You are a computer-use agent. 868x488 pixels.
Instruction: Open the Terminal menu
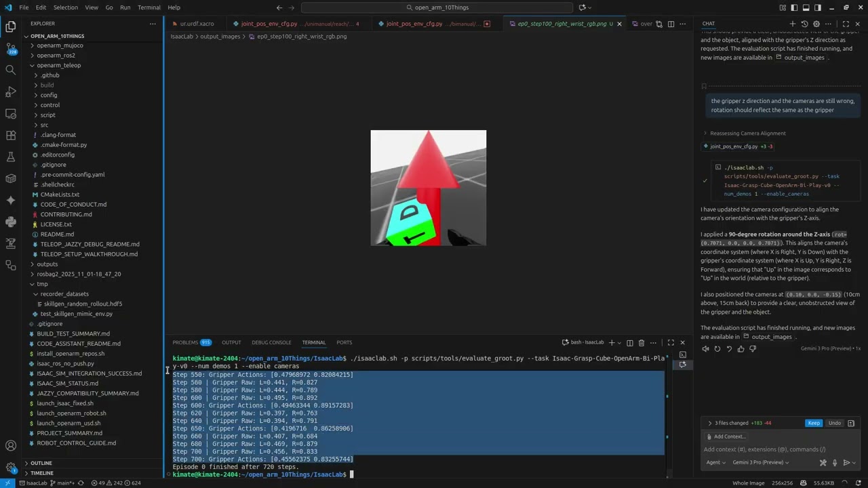point(149,7)
